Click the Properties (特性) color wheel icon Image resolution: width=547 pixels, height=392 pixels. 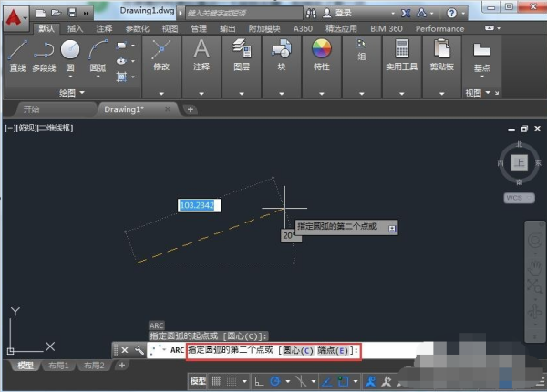[321, 51]
